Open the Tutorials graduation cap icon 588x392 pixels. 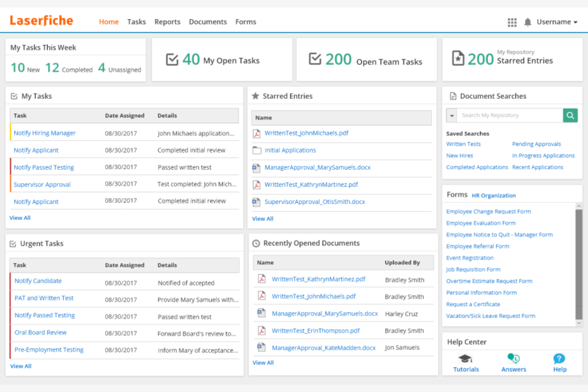point(466,358)
